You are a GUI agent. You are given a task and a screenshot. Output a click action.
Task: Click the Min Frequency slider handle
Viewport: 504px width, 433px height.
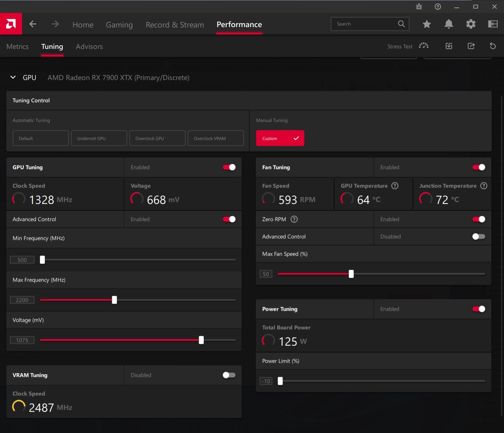(42, 260)
